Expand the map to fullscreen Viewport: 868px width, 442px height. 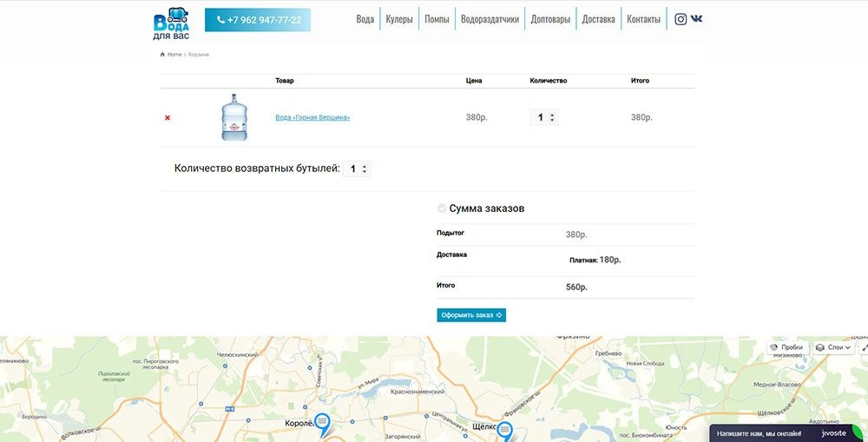tap(864, 347)
